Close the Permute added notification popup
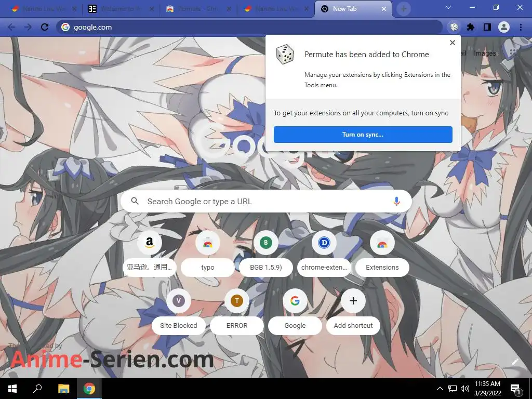This screenshot has height=399, width=532. 453,43
